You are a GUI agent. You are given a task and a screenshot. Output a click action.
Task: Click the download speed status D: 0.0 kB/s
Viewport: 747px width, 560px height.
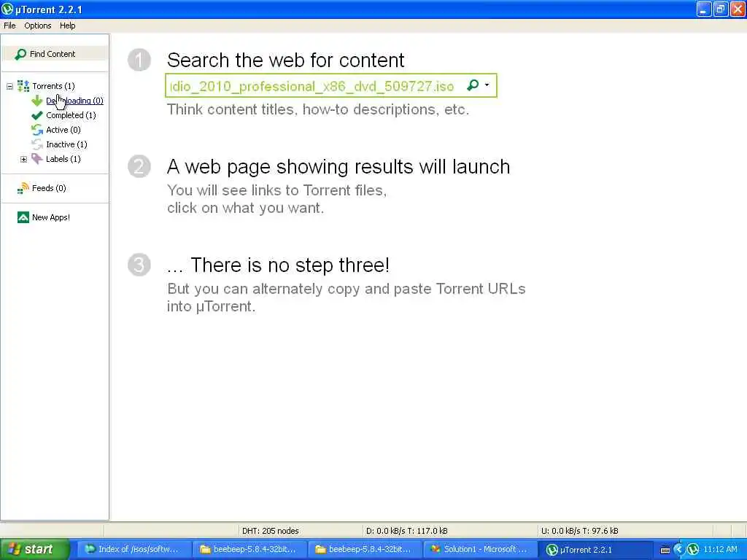click(x=406, y=531)
